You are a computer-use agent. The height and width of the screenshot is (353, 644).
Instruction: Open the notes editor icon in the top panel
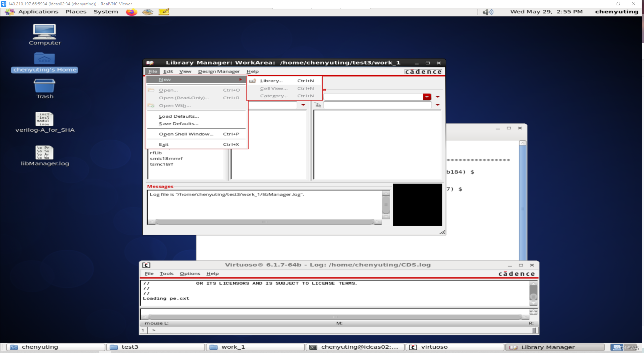point(164,12)
